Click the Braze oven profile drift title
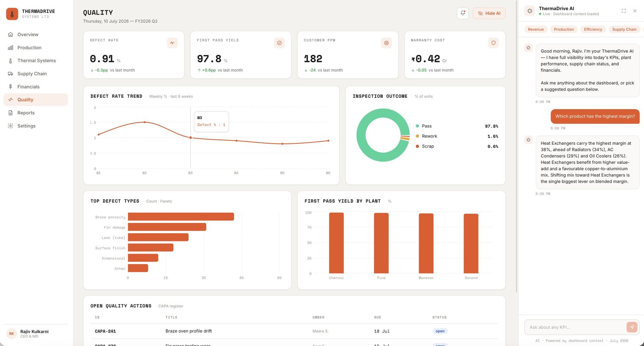The width and height of the screenshot is (644, 346). 188,331
